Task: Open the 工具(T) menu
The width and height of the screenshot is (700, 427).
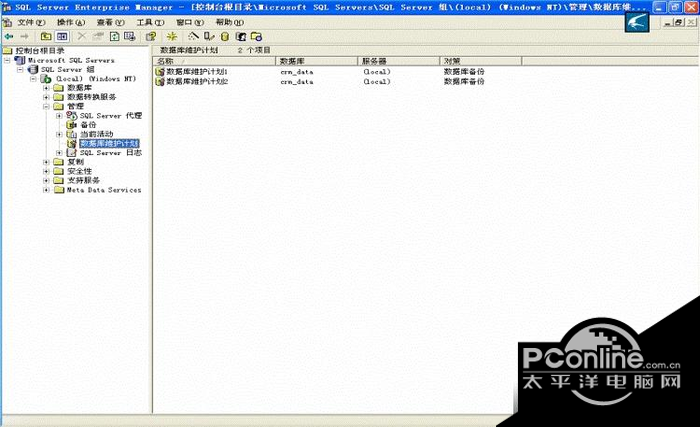Action: click(150, 22)
